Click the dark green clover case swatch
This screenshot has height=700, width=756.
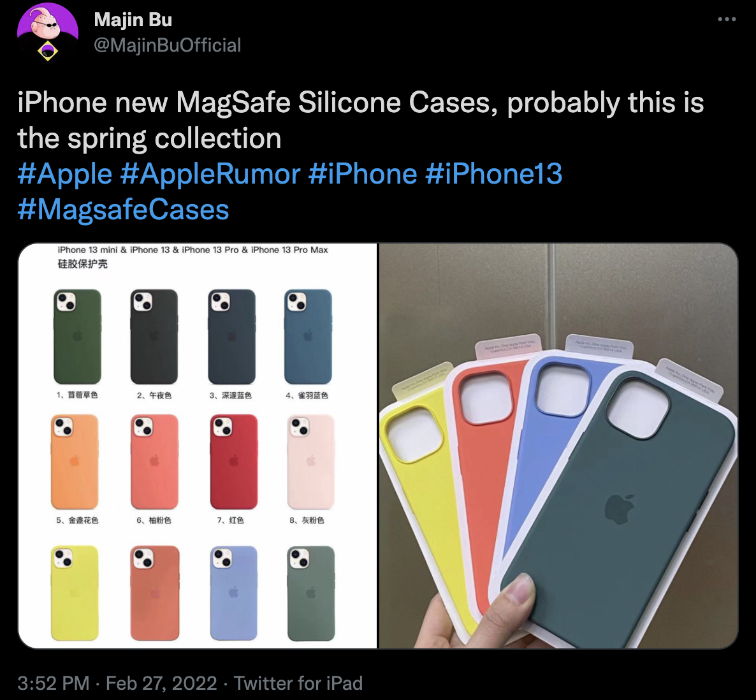[x=77, y=337]
